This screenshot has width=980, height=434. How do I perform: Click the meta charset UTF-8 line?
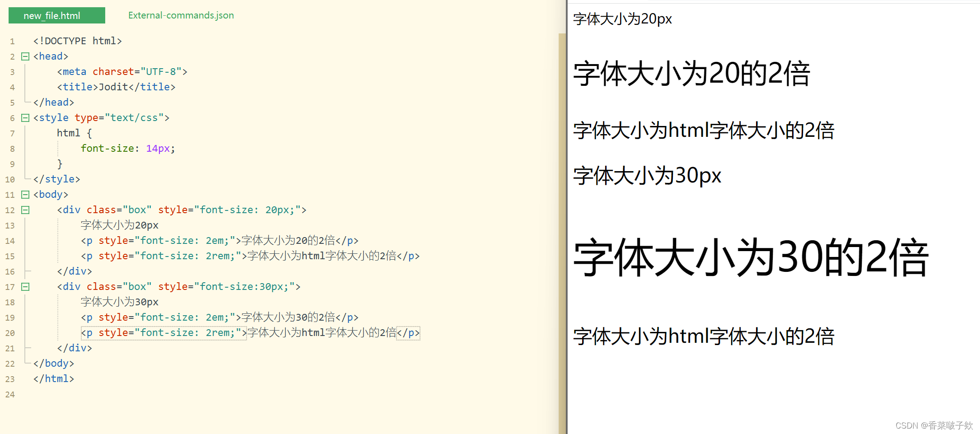pos(122,72)
